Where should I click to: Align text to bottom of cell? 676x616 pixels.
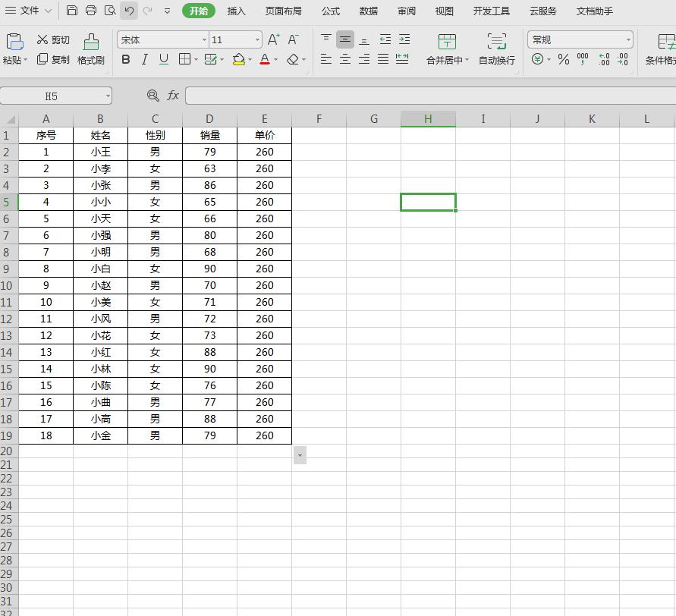[x=364, y=40]
